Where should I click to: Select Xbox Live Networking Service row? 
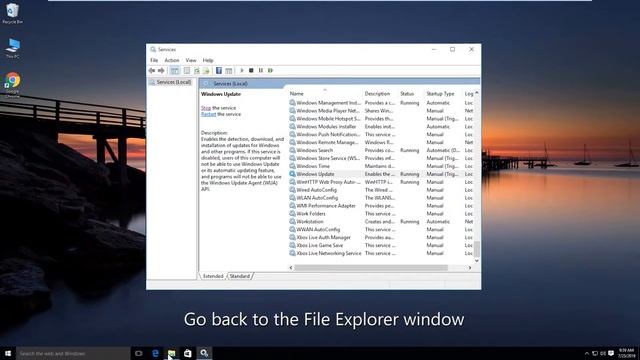[380, 253]
